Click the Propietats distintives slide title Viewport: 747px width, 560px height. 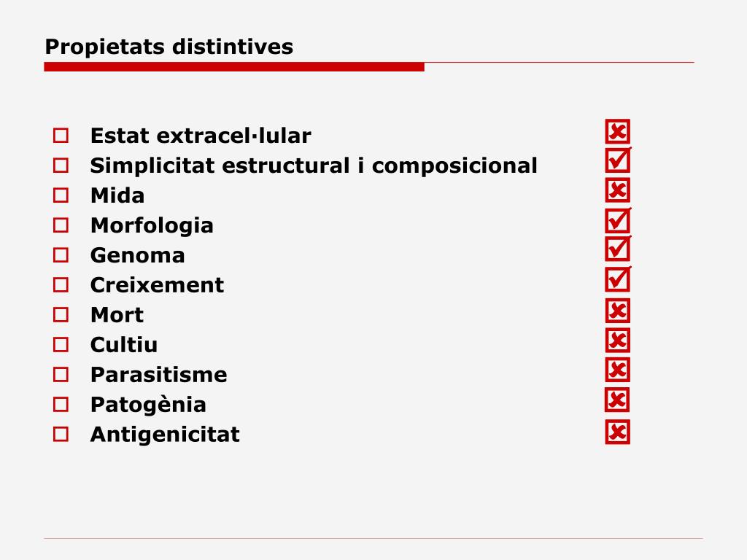[x=169, y=47]
